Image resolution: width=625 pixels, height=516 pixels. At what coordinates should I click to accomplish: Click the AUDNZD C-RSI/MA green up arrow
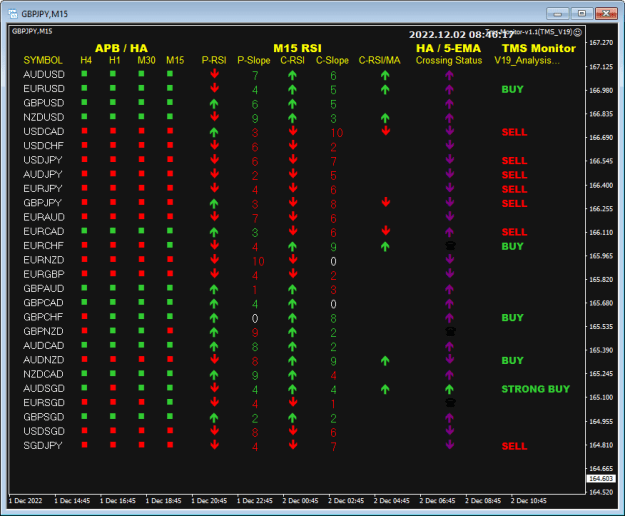(x=385, y=361)
